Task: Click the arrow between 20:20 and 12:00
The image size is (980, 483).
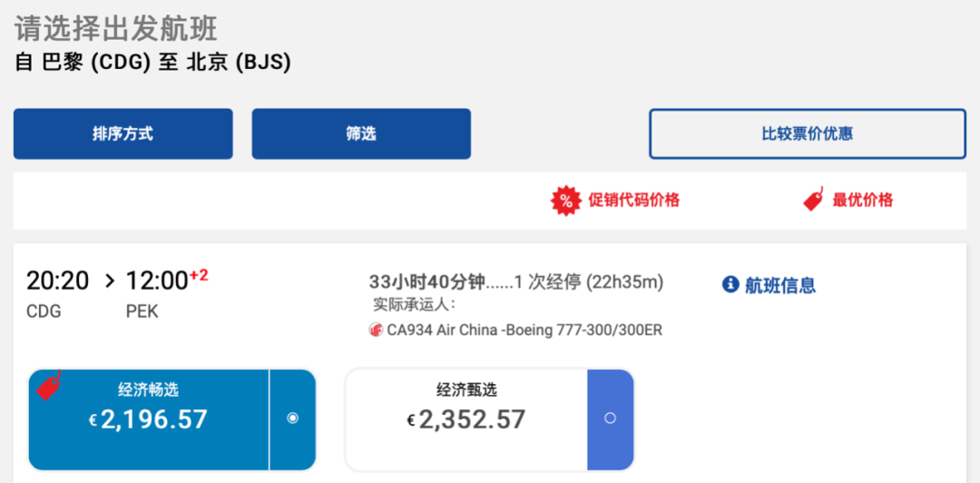Action: pyautogui.click(x=109, y=281)
